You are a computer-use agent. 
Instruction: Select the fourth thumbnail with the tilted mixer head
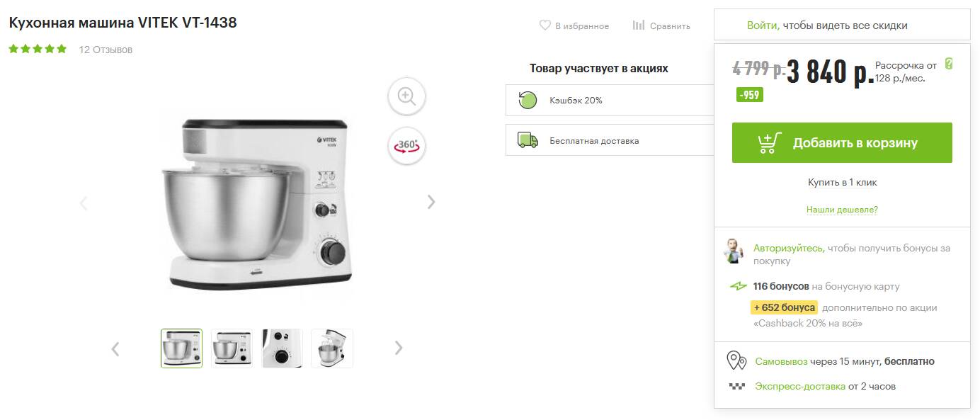coord(332,348)
